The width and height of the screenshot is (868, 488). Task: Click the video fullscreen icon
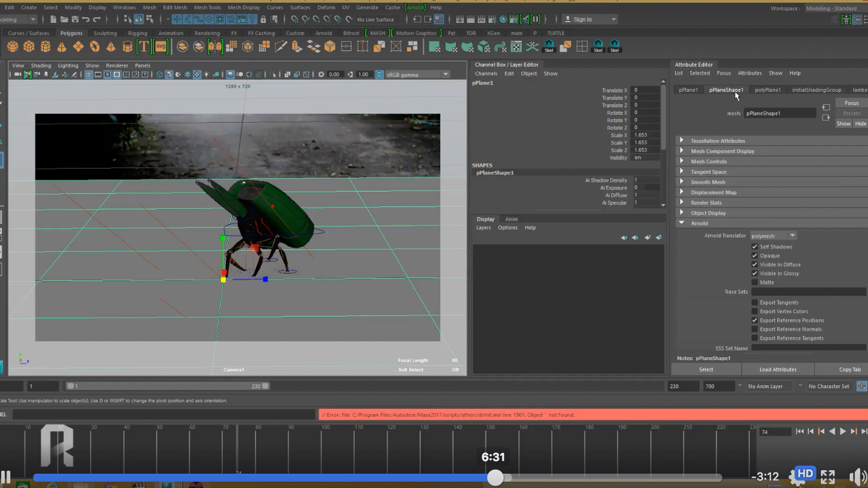pyautogui.click(x=827, y=476)
